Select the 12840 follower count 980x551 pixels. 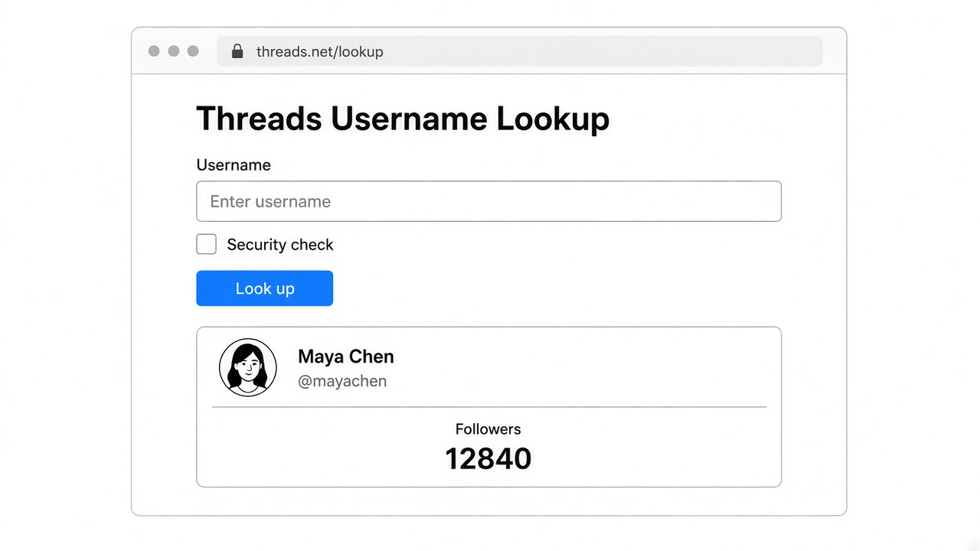[x=488, y=458]
